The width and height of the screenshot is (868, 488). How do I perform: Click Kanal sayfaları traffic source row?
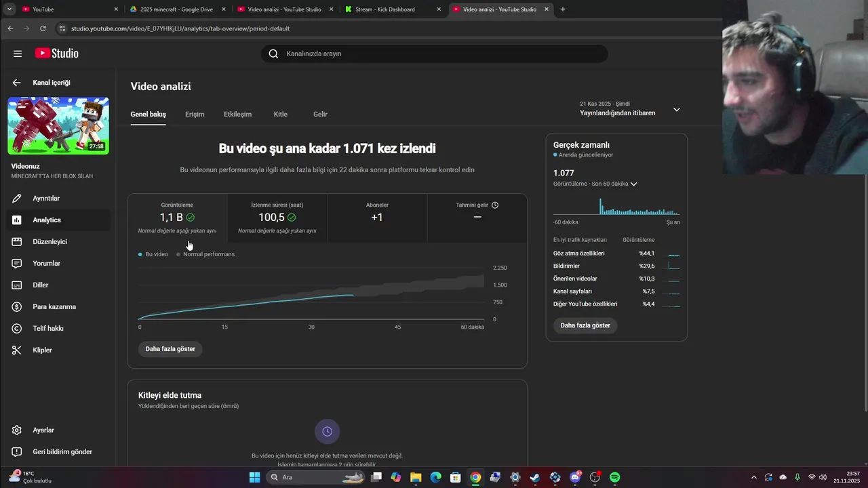pos(616,291)
